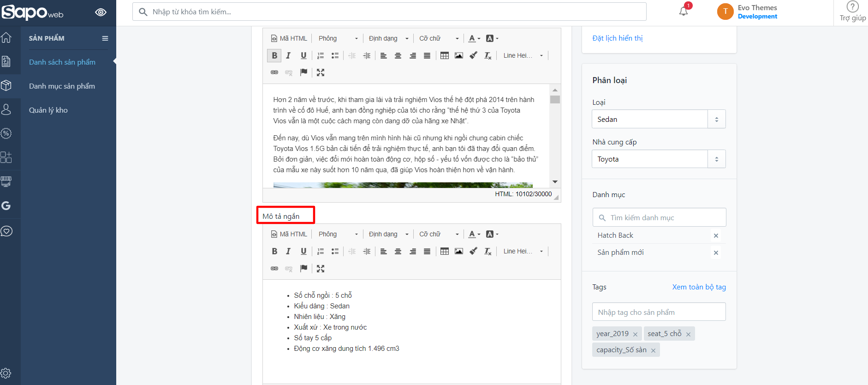Insert a table in the Mô tả ngắn editor

pyautogui.click(x=445, y=252)
